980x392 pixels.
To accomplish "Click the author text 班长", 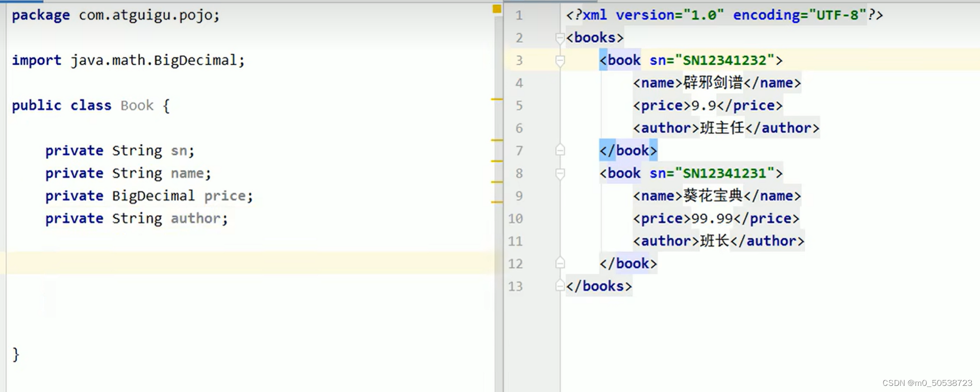I will point(715,241).
